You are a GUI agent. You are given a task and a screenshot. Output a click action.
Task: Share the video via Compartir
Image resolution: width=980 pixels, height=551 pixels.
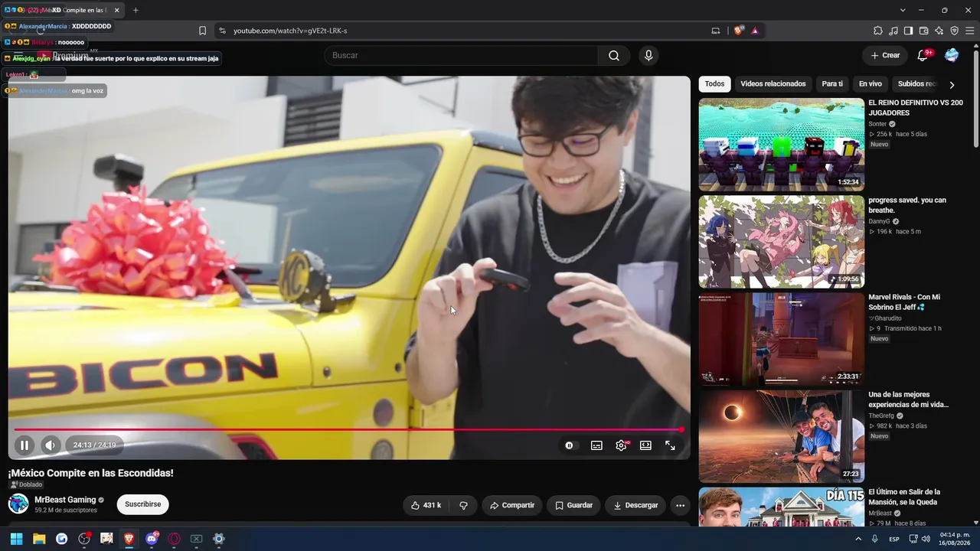point(512,505)
